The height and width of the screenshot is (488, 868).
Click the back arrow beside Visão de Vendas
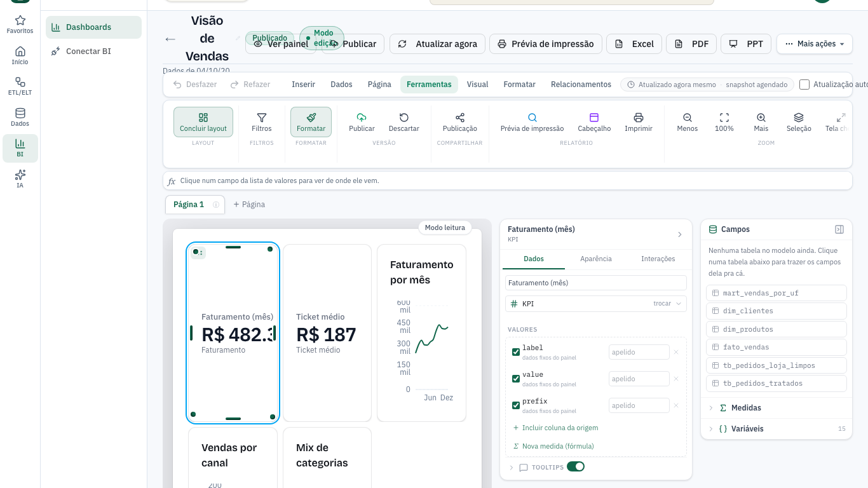[170, 39]
